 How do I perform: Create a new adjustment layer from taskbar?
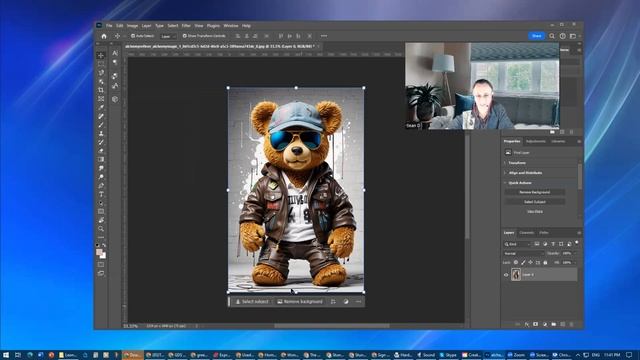(x=346, y=302)
